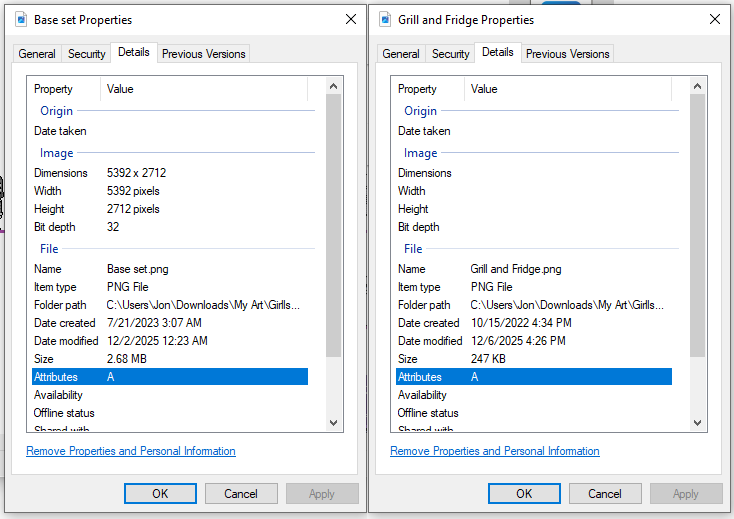Click scroll up arrow in Base set details list
734x519 pixels.
[x=333, y=86]
